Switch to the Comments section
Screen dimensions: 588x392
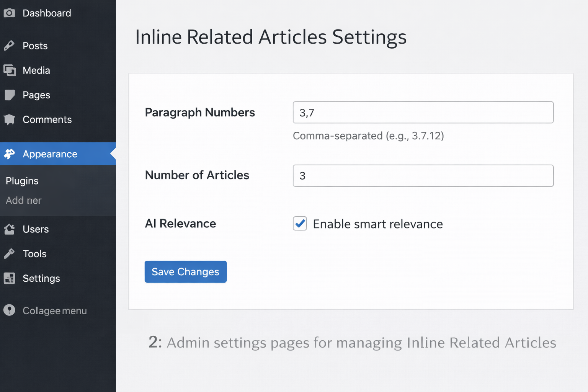pyautogui.click(x=47, y=119)
